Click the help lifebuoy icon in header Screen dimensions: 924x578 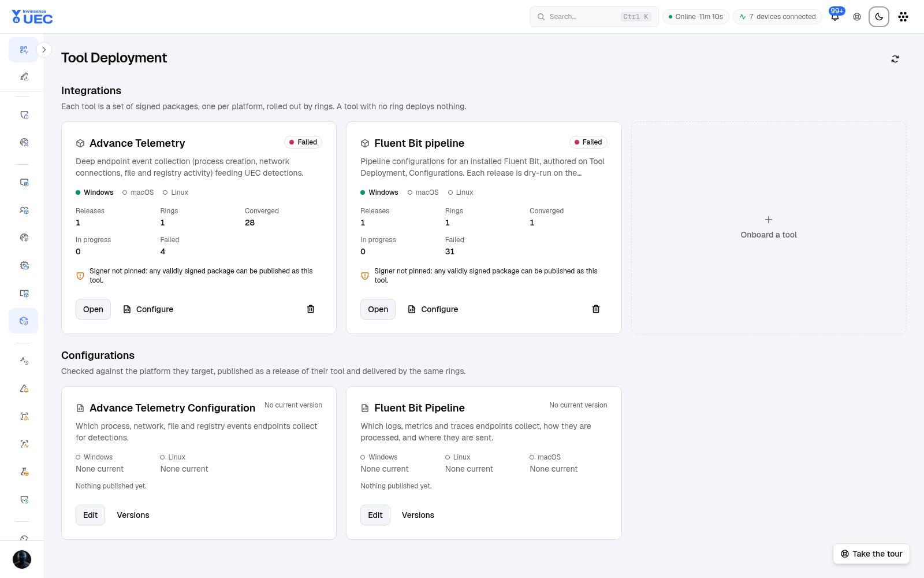[857, 17]
